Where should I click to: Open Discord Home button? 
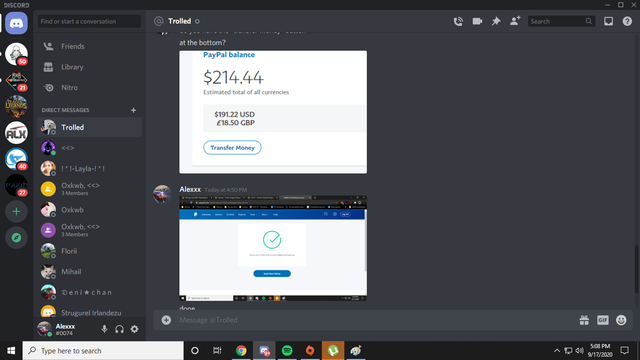pos(16,23)
